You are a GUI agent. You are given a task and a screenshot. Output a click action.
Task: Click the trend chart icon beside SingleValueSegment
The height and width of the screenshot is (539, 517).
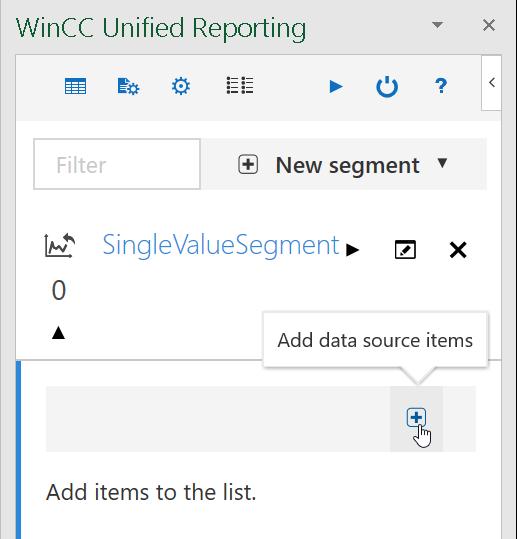tap(60, 245)
